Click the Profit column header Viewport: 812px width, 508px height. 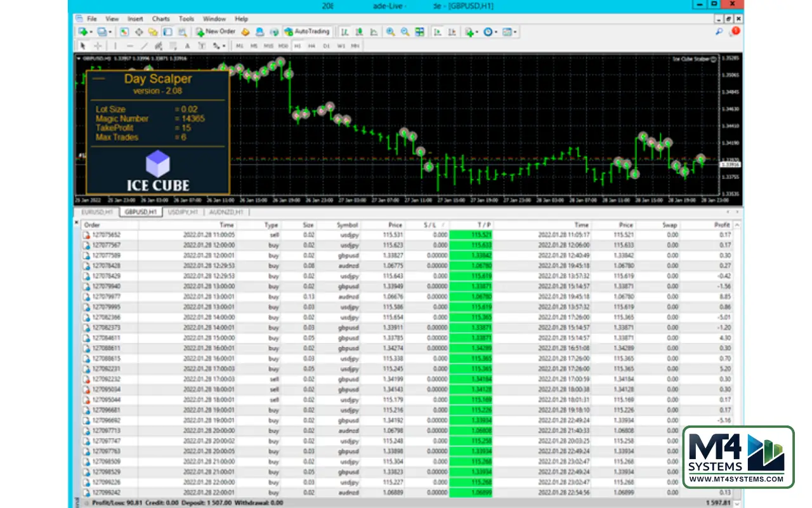coord(721,225)
